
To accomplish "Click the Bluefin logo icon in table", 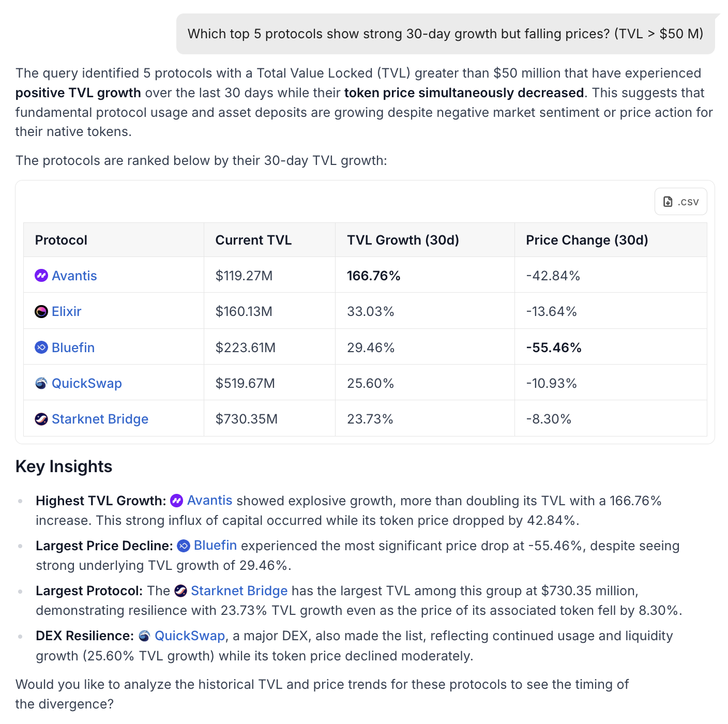I will (x=41, y=348).
